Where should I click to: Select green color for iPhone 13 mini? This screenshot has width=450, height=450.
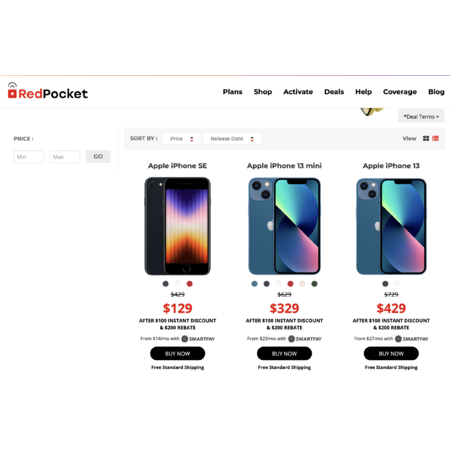(x=314, y=284)
